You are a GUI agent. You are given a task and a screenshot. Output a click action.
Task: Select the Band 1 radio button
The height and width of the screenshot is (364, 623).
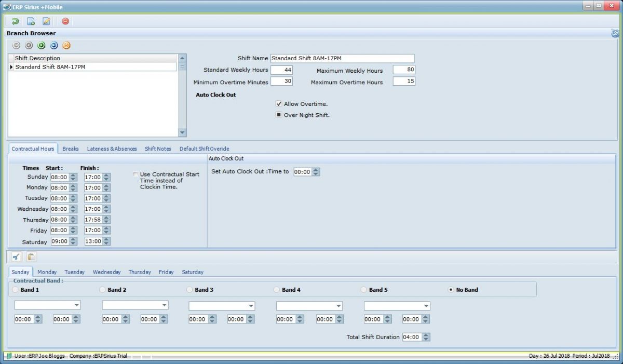(16, 290)
